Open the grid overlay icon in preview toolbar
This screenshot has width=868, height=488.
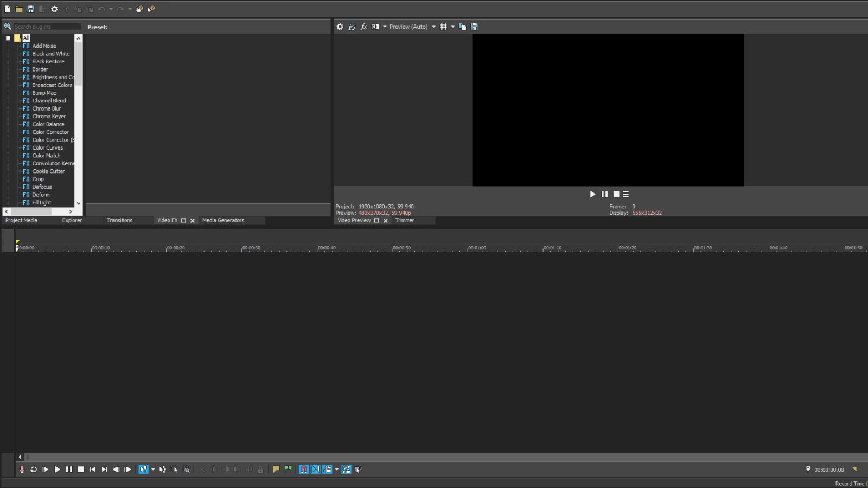pos(444,26)
